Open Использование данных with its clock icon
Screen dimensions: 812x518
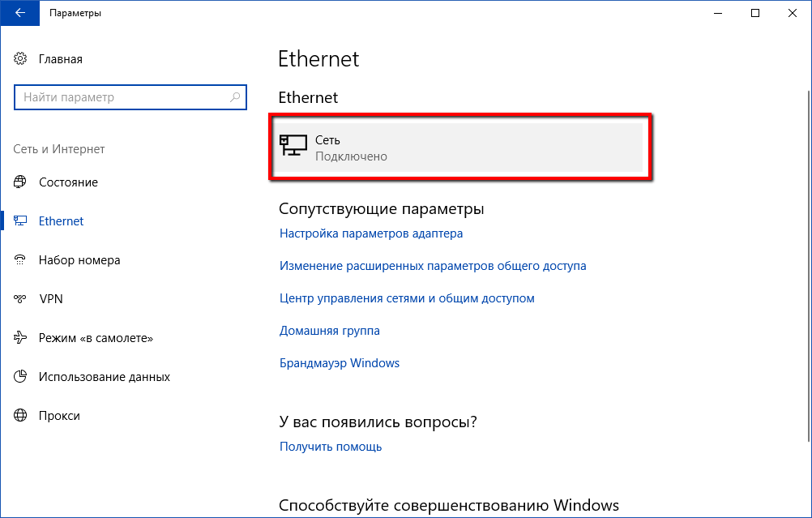point(19,376)
